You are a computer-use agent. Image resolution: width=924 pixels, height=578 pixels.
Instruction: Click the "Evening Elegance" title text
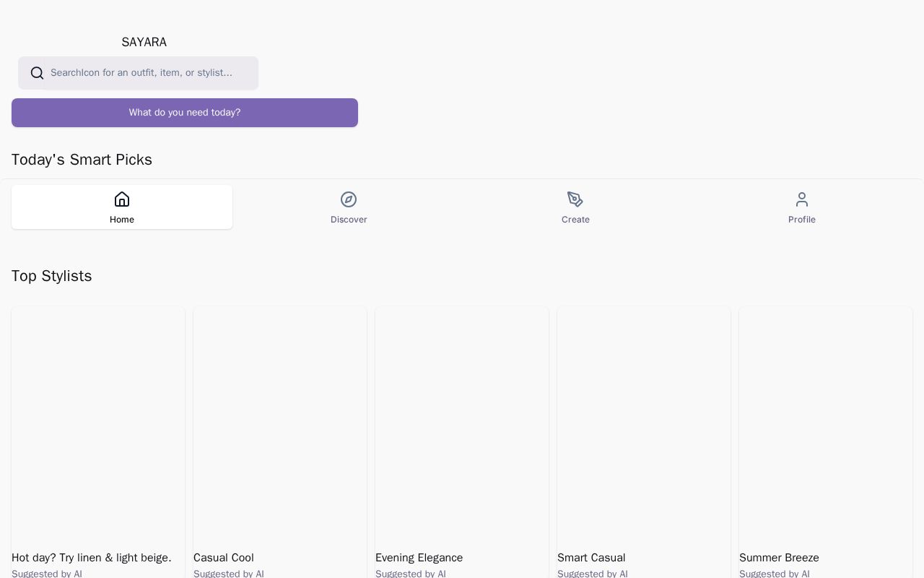419,558
